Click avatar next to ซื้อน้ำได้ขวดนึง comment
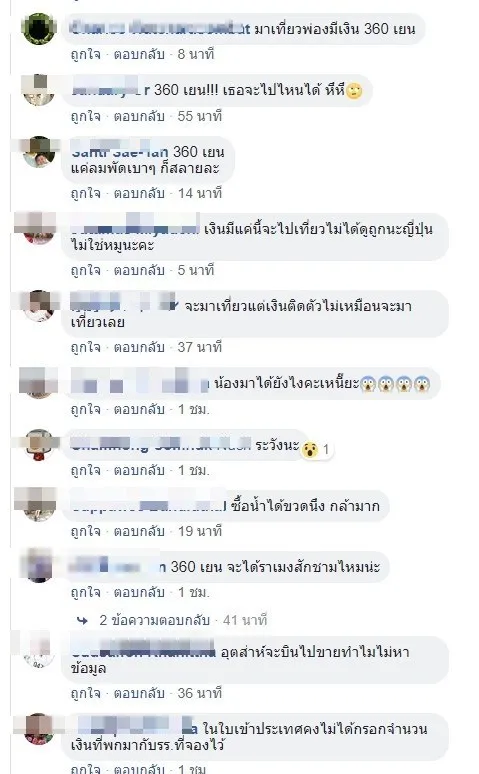Image resolution: width=479 pixels, height=774 pixels. (39, 506)
